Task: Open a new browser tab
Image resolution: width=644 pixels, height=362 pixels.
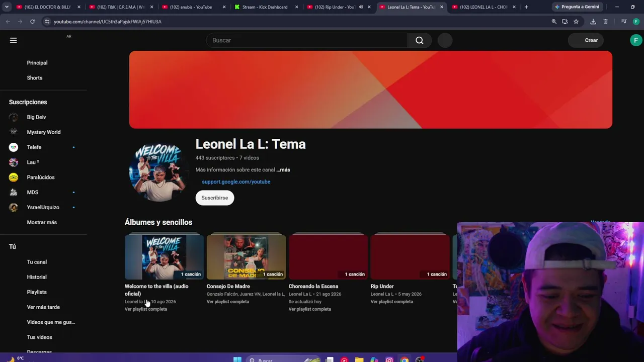Action: pos(526,7)
